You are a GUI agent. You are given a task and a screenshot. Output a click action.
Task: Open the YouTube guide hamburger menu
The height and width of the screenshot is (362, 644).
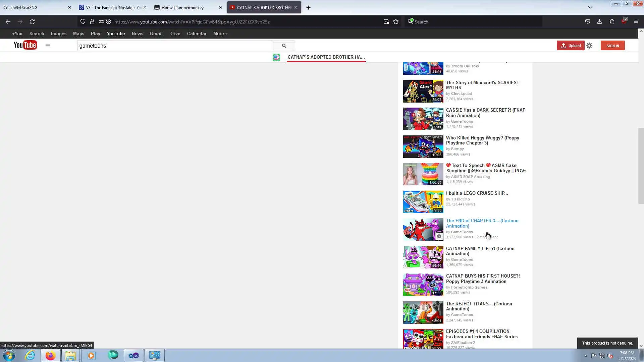click(48, 46)
